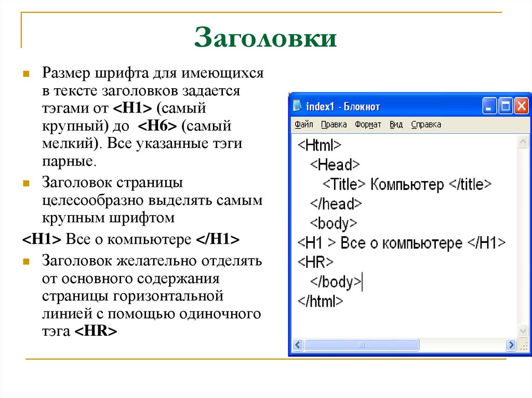Image resolution: width=532 pixels, height=398 pixels.
Task: Click the window resize grip in Notepad corner
Action: coord(524,346)
